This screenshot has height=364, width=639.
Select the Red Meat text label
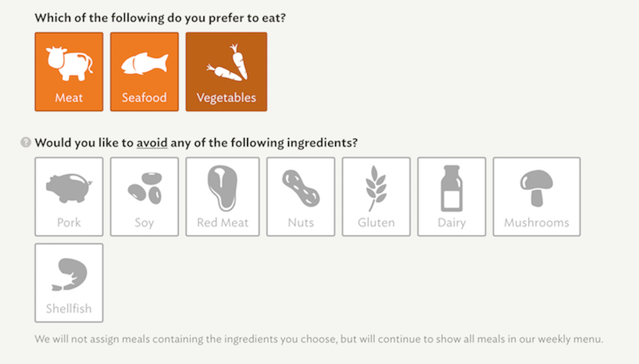(223, 222)
